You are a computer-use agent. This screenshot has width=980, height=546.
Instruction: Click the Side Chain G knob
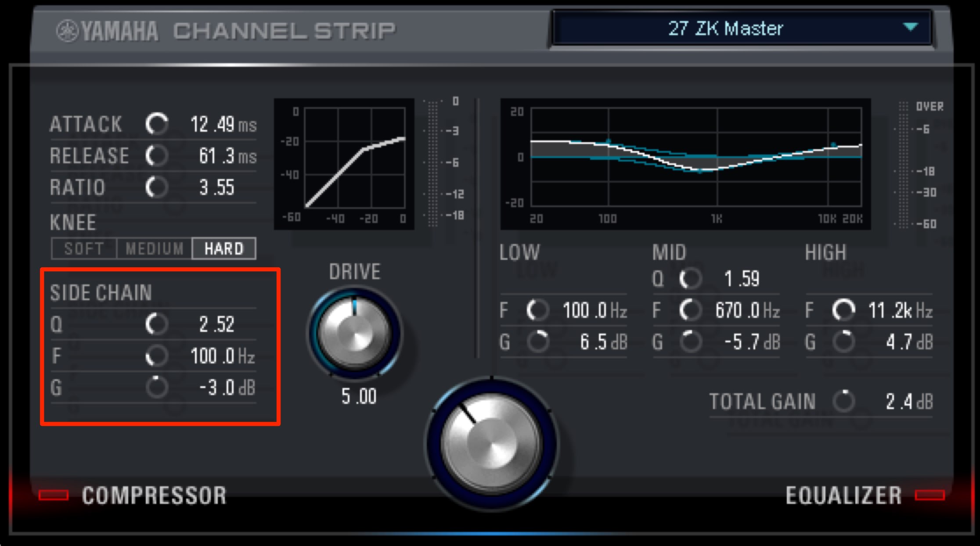[x=157, y=388]
